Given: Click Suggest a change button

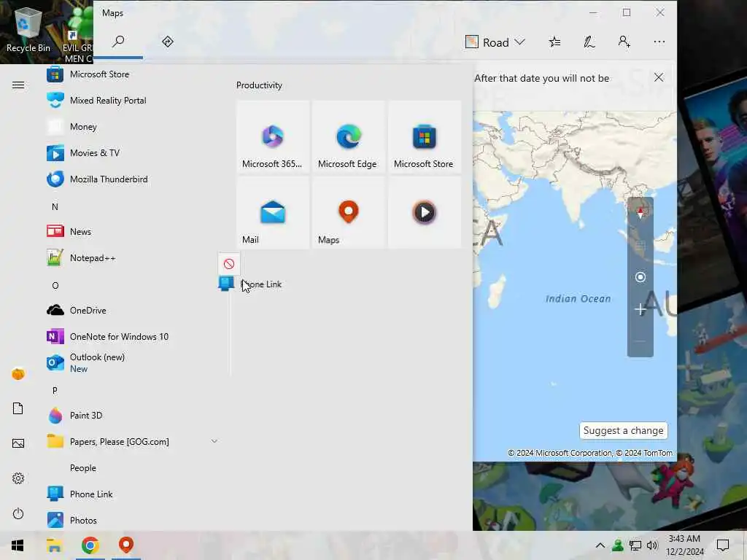Looking at the screenshot, I should [623, 430].
